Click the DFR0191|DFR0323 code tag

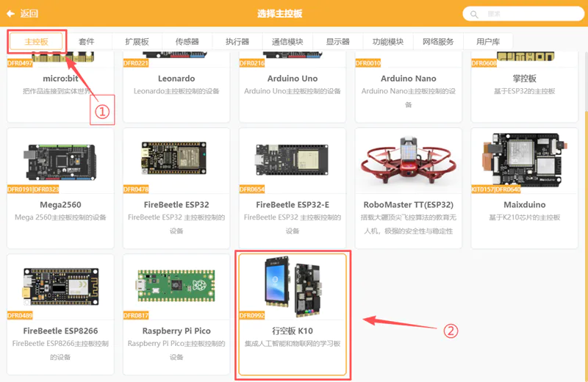coord(33,190)
